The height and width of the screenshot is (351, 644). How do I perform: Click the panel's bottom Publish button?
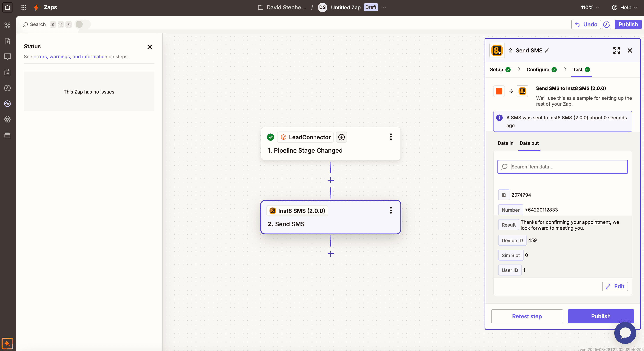(601, 316)
